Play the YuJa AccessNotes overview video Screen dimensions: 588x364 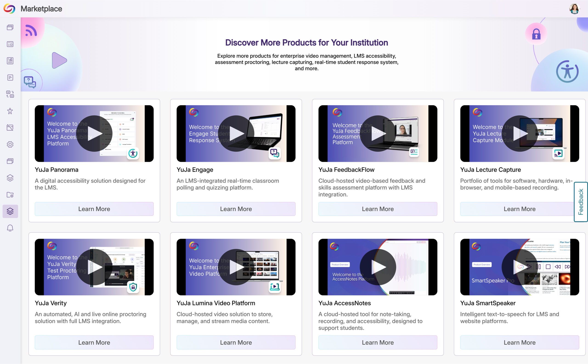click(378, 267)
